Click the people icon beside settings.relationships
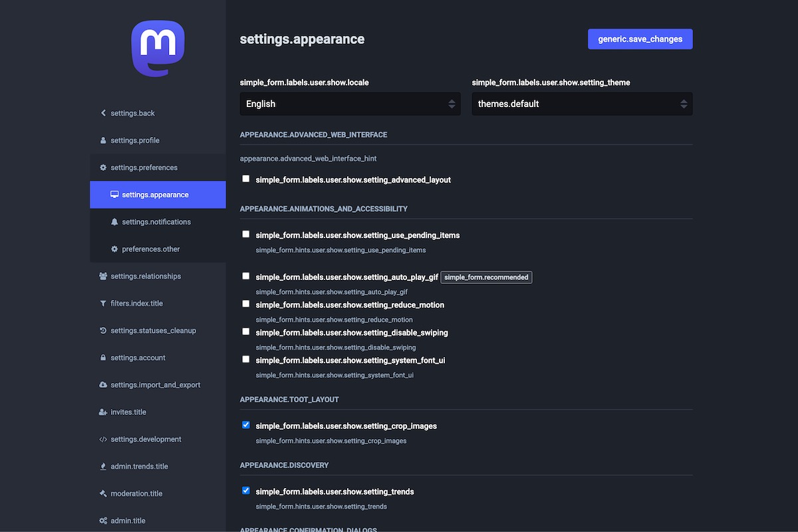798x532 pixels. (103, 277)
